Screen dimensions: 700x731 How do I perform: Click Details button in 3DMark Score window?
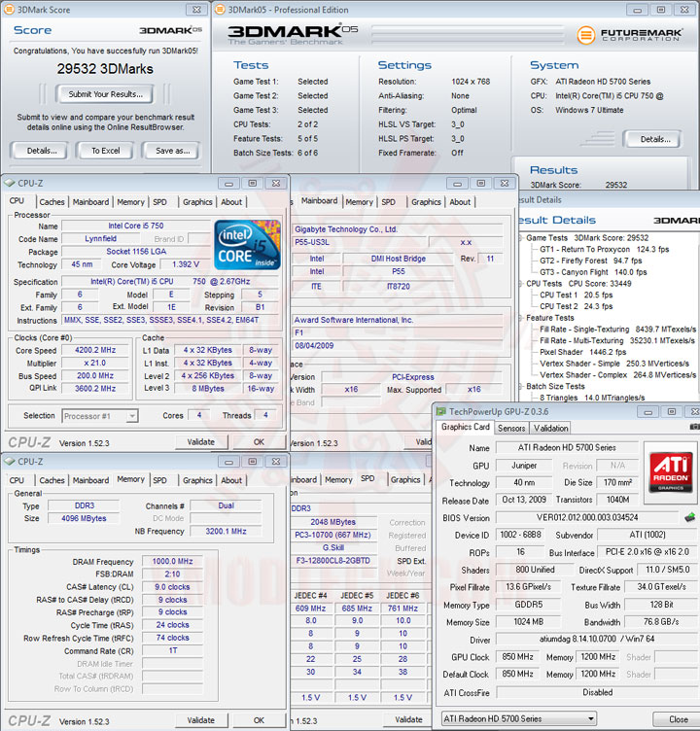coord(42,151)
